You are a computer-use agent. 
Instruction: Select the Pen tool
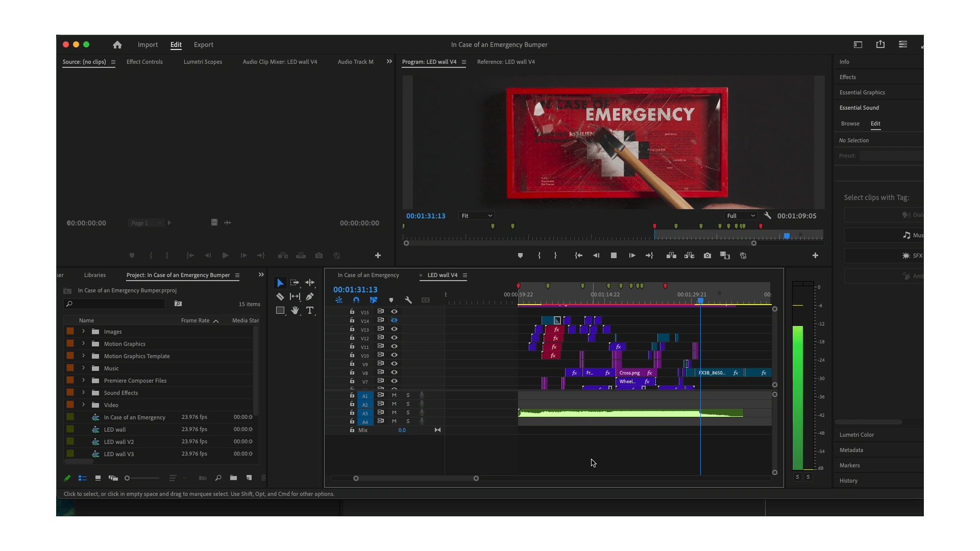310,296
